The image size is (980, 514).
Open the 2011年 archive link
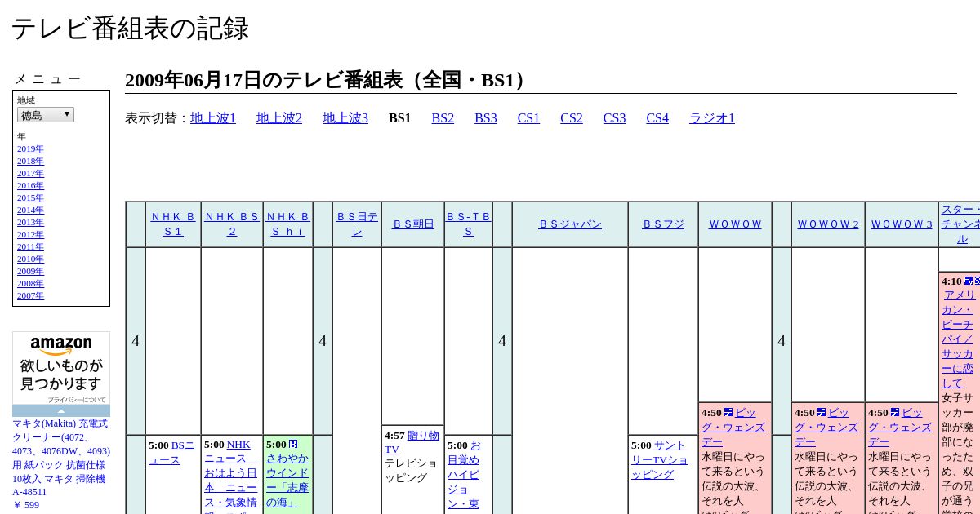pos(30,246)
